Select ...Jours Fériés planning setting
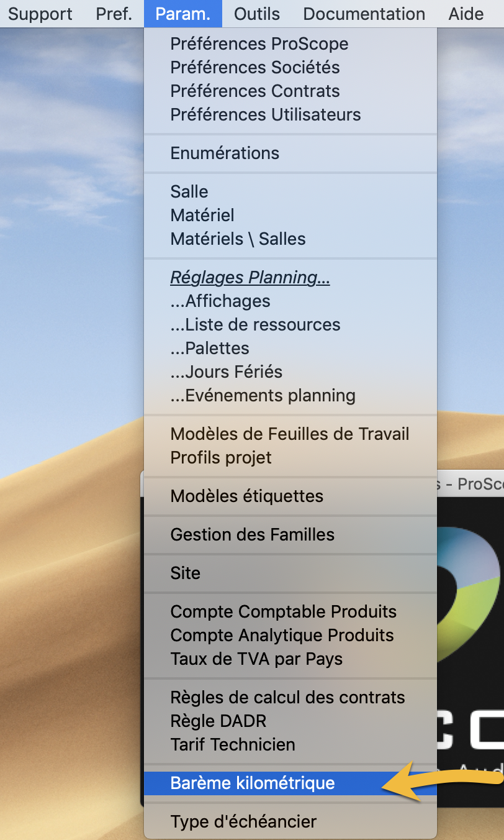The image size is (504, 840). pyautogui.click(x=227, y=372)
